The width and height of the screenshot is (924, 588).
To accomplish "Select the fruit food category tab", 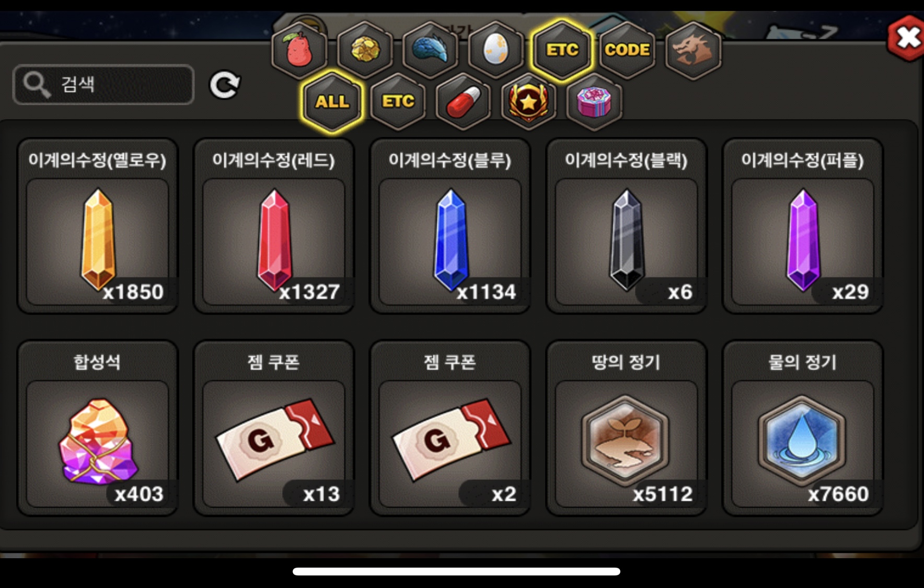I will point(299,50).
